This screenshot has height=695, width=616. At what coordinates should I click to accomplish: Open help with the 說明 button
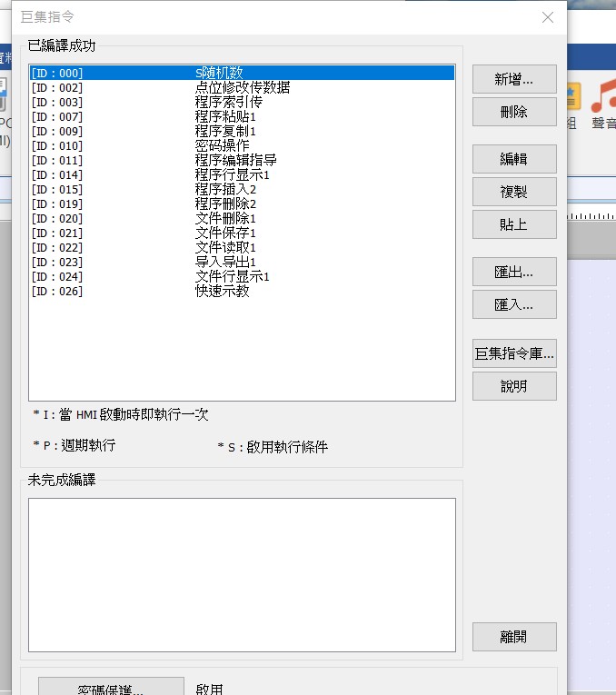pos(513,386)
